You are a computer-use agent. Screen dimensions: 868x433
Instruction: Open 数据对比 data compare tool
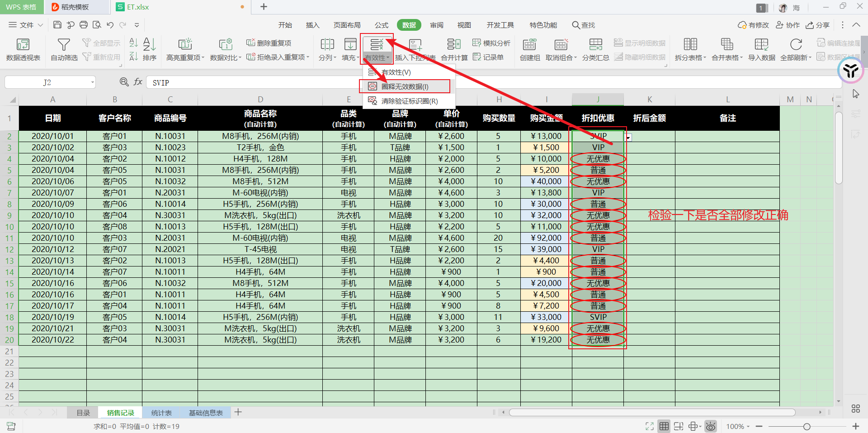click(226, 50)
